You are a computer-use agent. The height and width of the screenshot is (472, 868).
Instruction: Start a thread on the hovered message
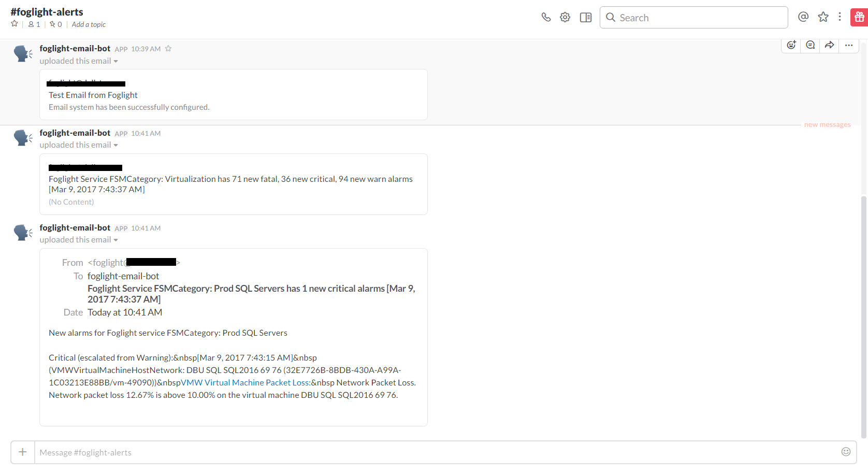811,45
